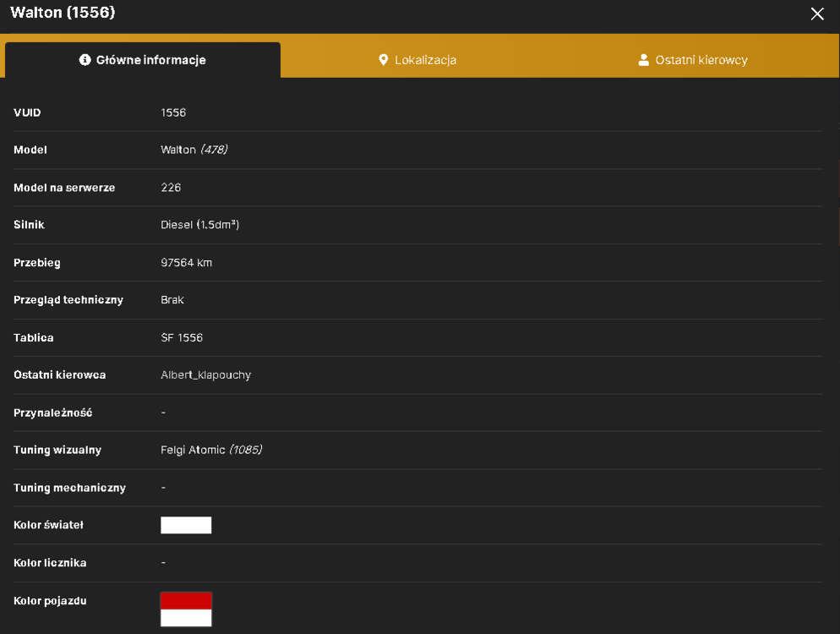Click the Tuning mechaniczny label
The image size is (840, 634).
coord(69,488)
